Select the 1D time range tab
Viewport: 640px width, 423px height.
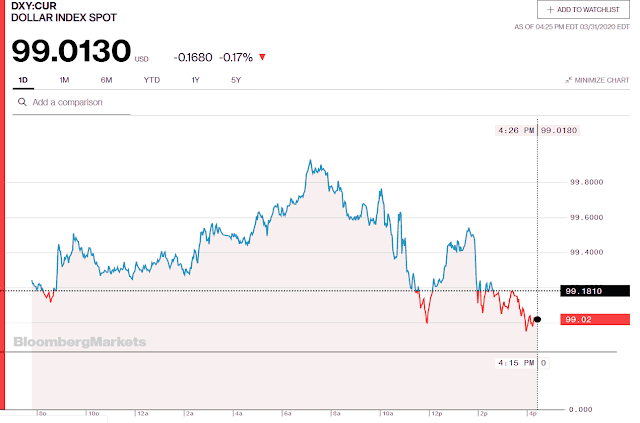point(23,80)
